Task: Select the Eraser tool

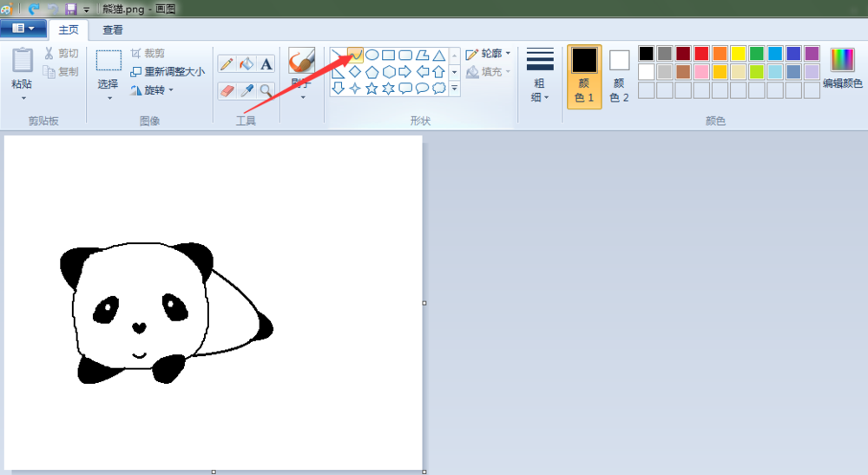Action: (227, 90)
